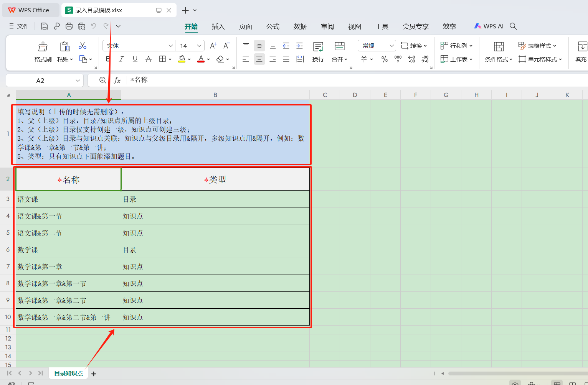Image resolution: width=588 pixels, height=385 pixels.
Task: Expand the font name dropdown
Action: [x=171, y=46]
